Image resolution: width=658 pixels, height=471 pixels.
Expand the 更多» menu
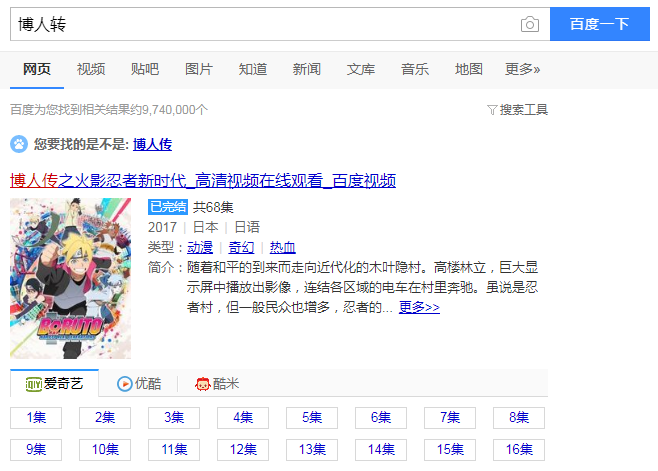[x=522, y=69]
